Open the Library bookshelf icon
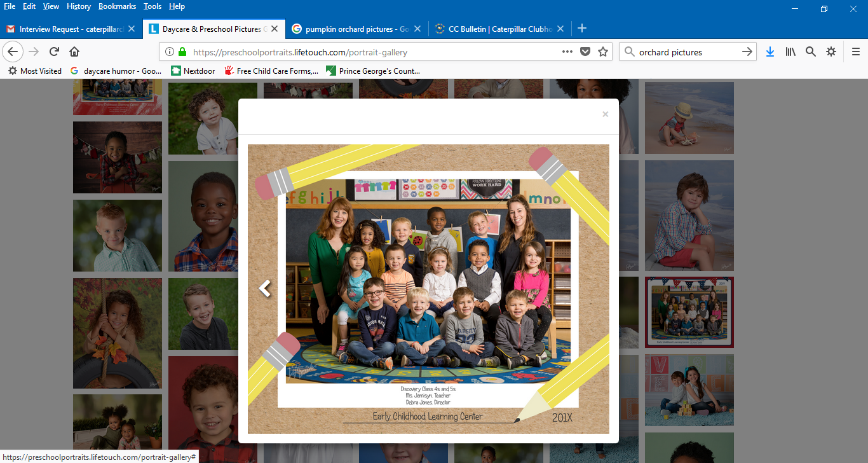868x463 pixels. tap(790, 52)
